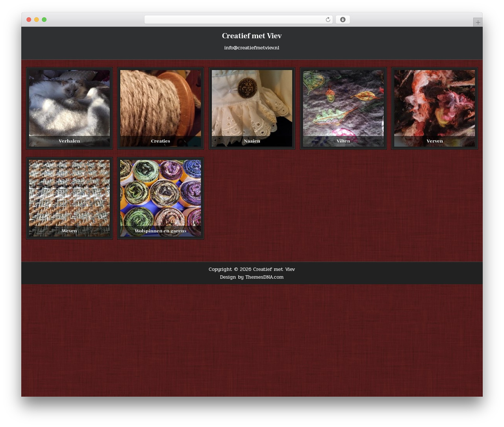Image resolution: width=504 pixels, height=427 pixels.
Task: Click the Copyright © 2026 footer text
Action: pyautogui.click(x=252, y=269)
